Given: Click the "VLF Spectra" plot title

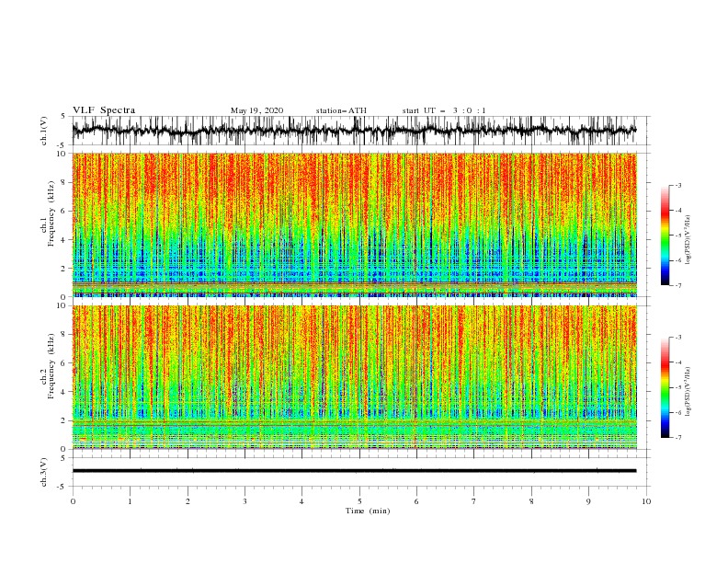Looking at the screenshot, I should click(x=104, y=110).
